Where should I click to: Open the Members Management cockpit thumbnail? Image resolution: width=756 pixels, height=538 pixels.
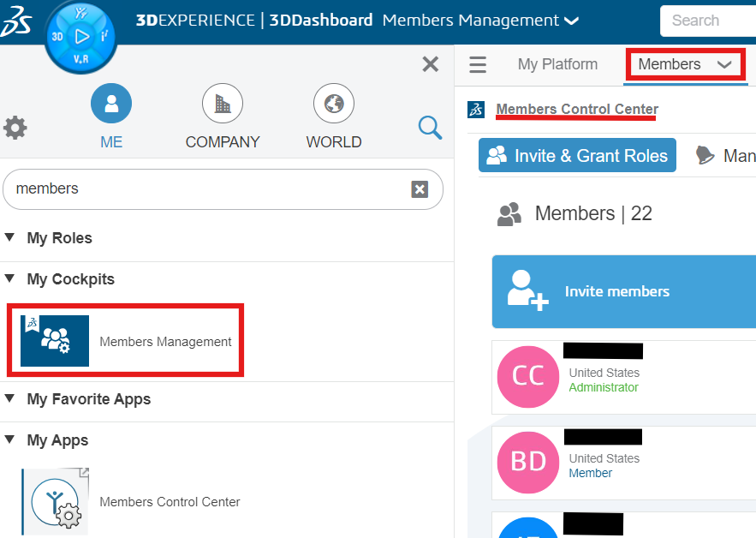(55, 341)
